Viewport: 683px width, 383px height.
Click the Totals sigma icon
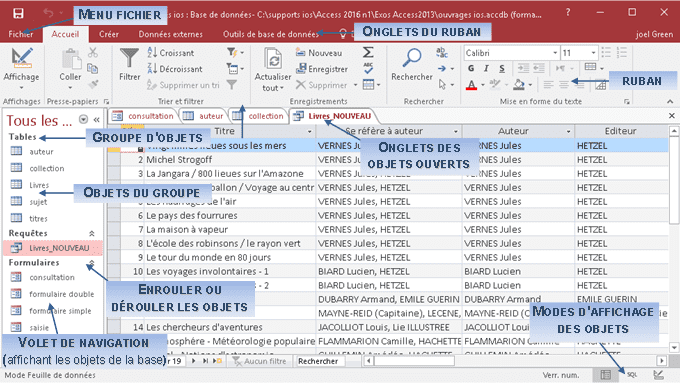368,53
